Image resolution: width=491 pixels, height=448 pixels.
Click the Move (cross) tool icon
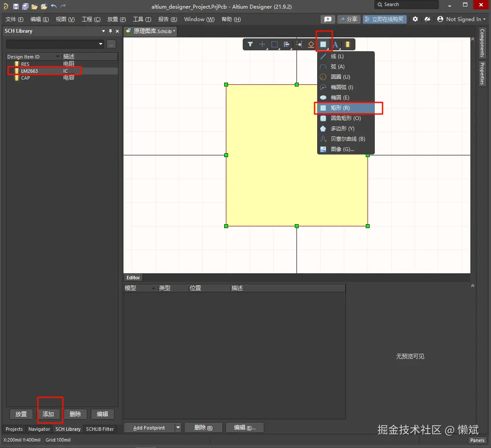262,44
